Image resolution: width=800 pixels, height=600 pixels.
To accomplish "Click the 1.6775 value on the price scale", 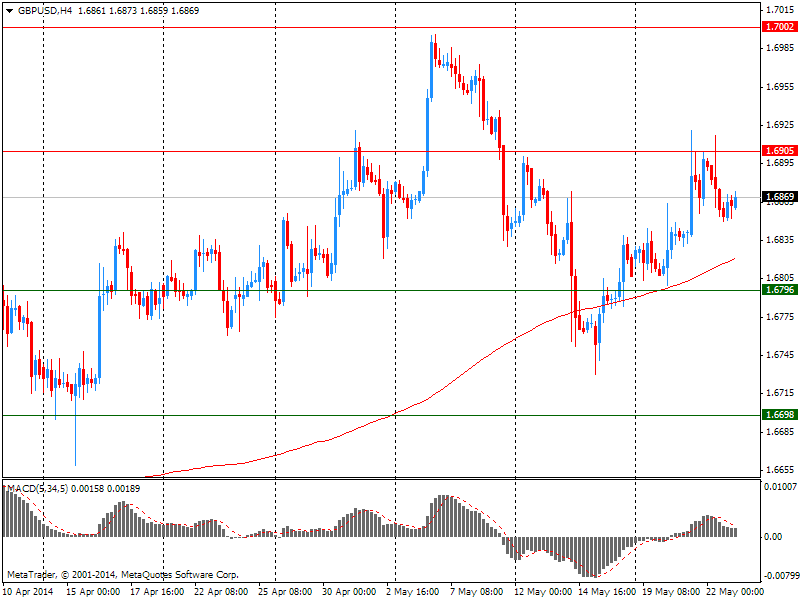I will (780, 317).
